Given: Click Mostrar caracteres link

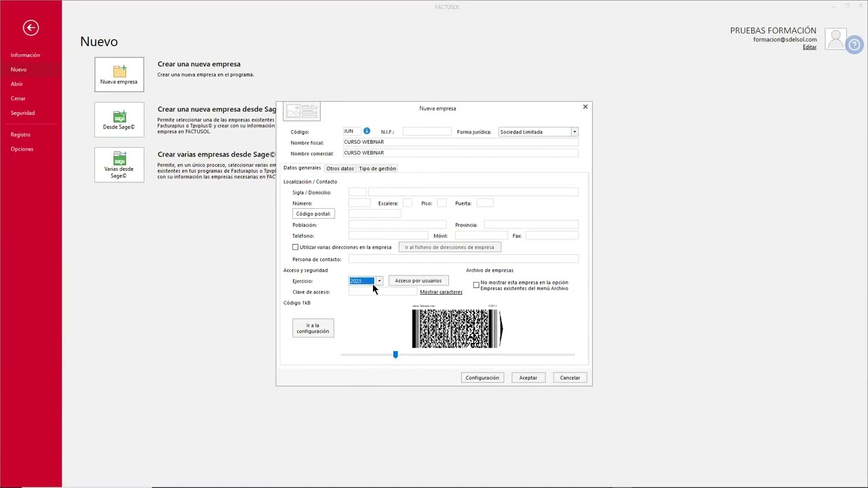Looking at the screenshot, I should coord(441,292).
